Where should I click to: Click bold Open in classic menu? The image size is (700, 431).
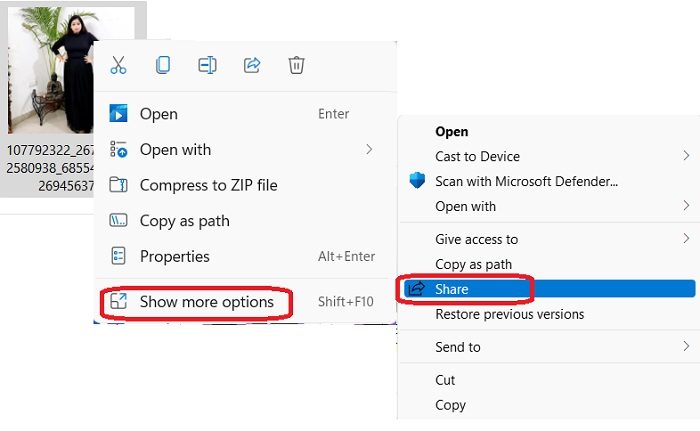(452, 132)
